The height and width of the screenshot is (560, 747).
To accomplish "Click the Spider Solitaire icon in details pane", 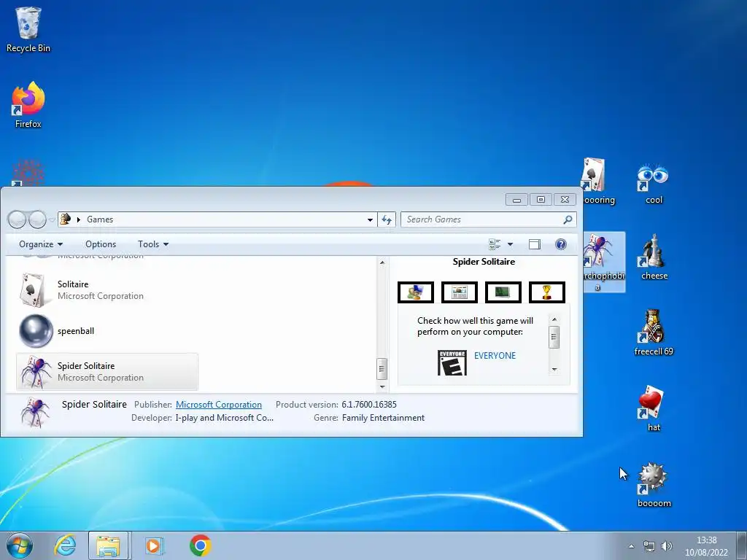I will coord(35,413).
